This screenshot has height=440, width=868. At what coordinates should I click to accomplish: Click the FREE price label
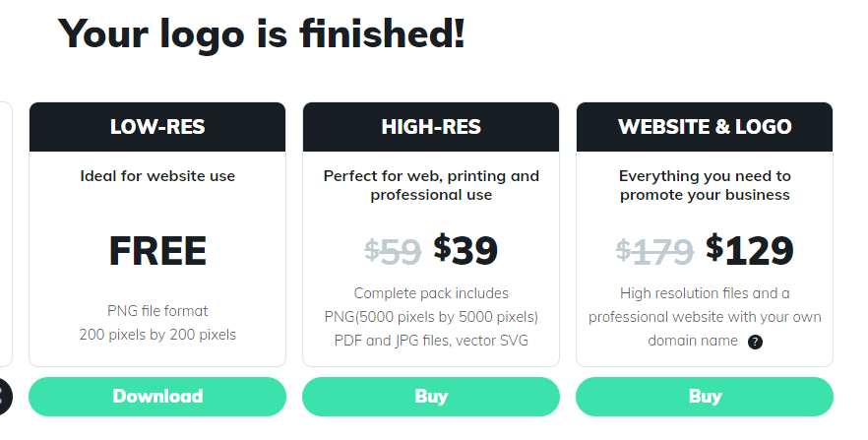[x=157, y=251]
